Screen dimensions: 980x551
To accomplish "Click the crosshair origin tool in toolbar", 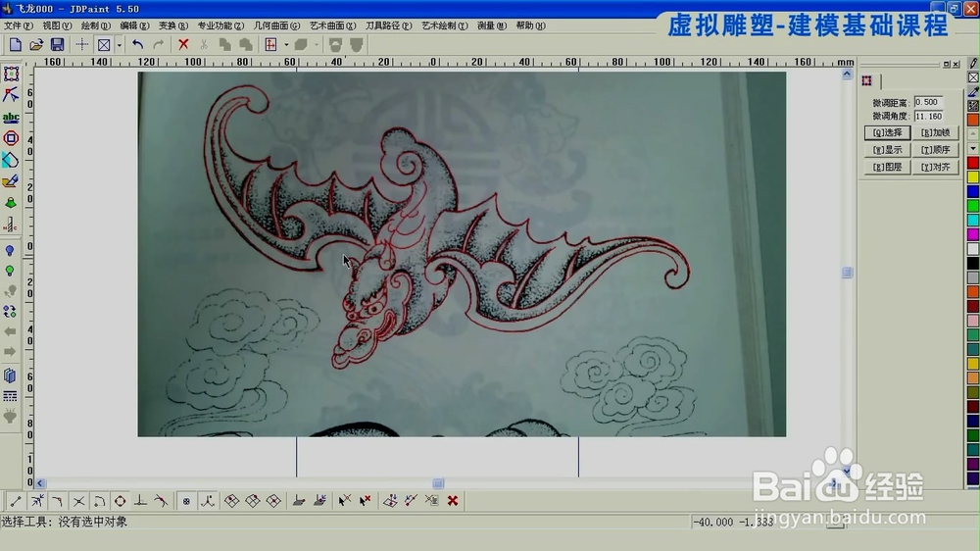I will click(82, 45).
